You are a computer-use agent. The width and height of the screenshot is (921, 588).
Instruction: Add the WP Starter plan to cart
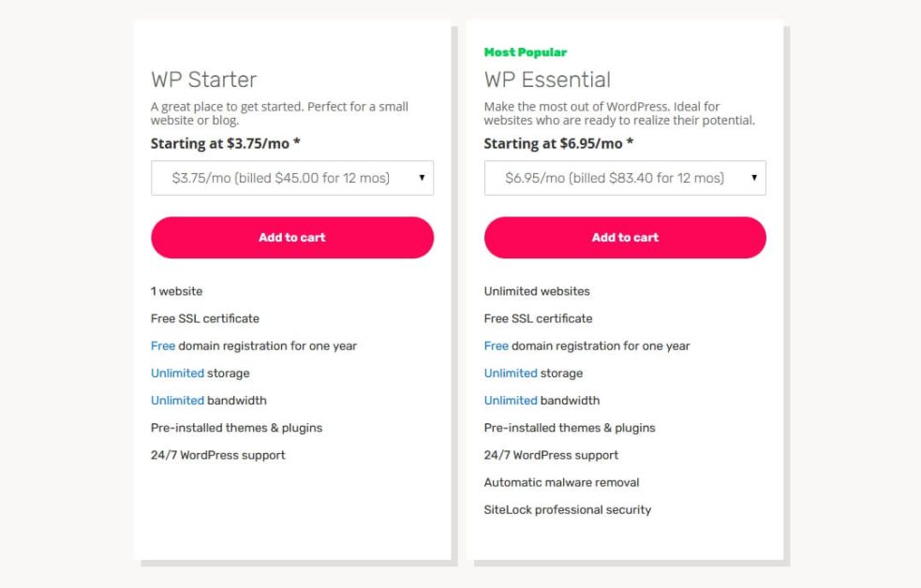(291, 237)
